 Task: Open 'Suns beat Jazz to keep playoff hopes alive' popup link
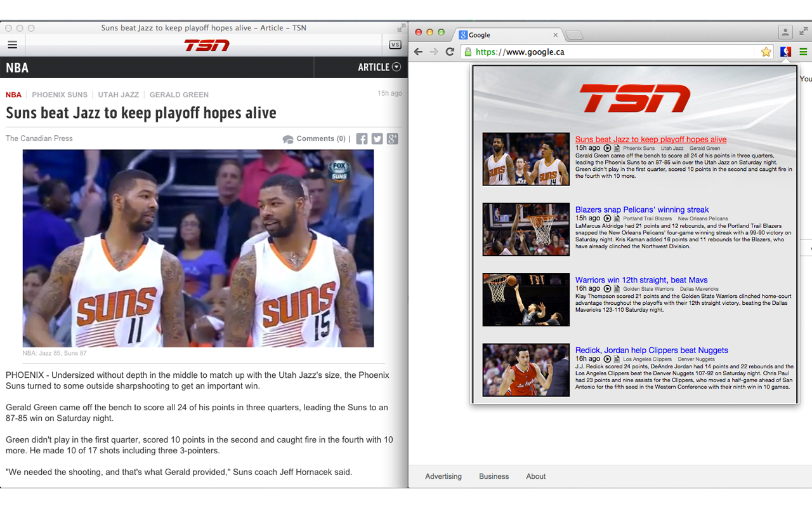pyautogui.click(x=651, y=139)
